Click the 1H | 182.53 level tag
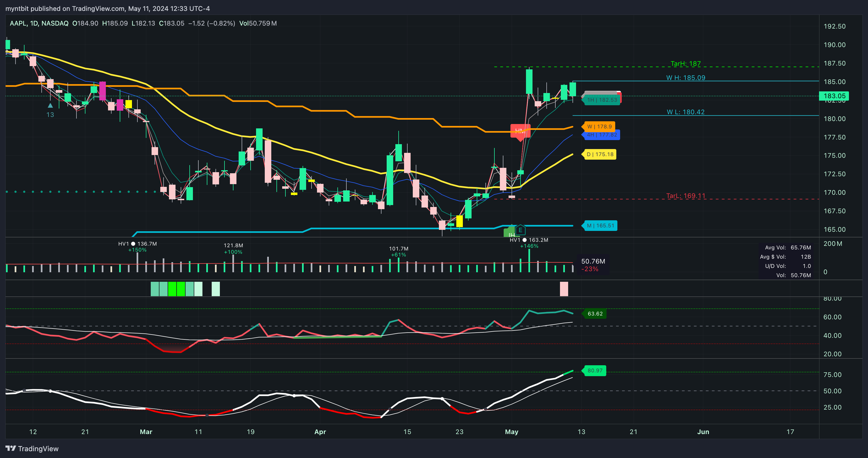This screenshot has width=868, height=458. pos(601,100)
